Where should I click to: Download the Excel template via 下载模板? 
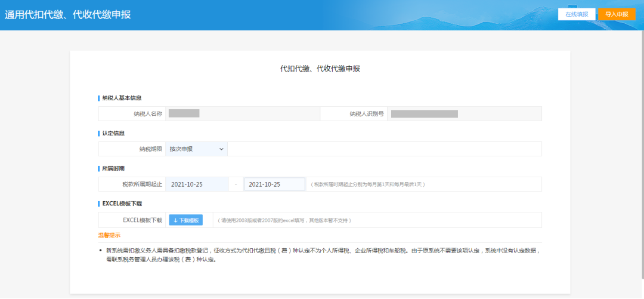(x=185, y=220)
